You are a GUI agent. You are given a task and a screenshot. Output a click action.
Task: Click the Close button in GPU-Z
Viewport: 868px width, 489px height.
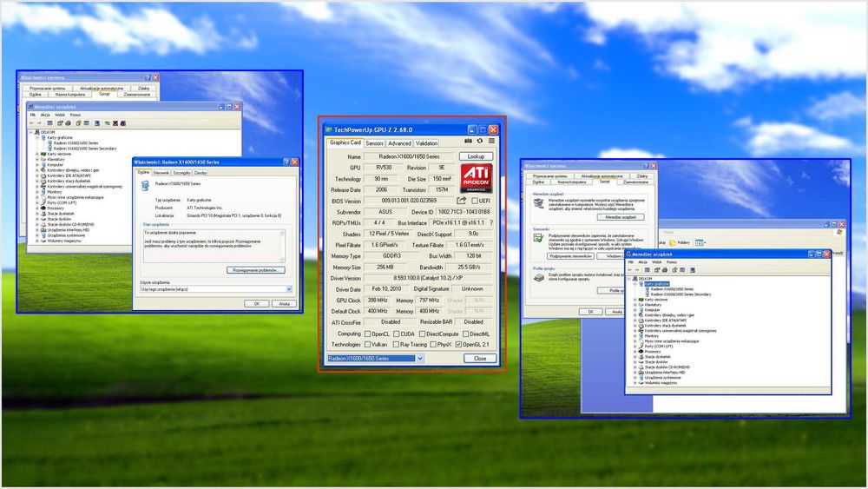[x=480, y=359]
